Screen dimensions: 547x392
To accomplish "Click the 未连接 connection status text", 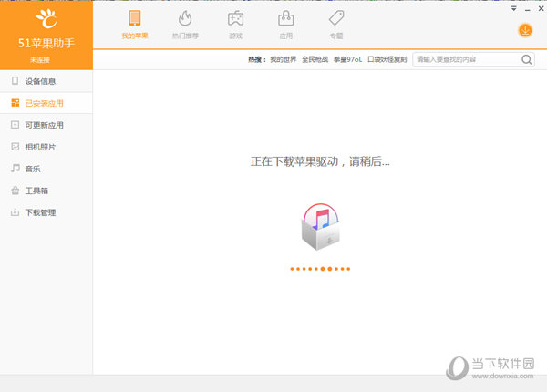I will tap(40, 60).
